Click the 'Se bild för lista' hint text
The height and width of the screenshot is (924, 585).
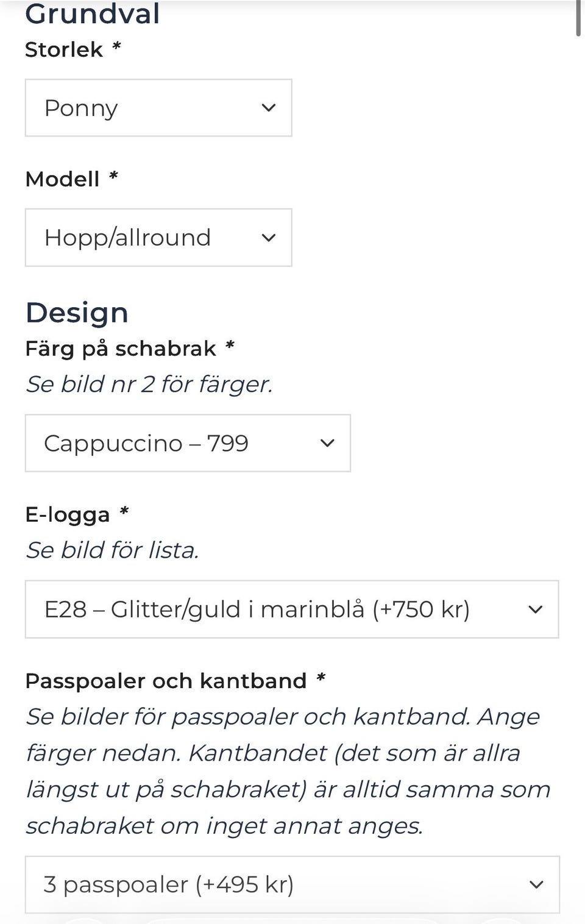tap(112, 550)
